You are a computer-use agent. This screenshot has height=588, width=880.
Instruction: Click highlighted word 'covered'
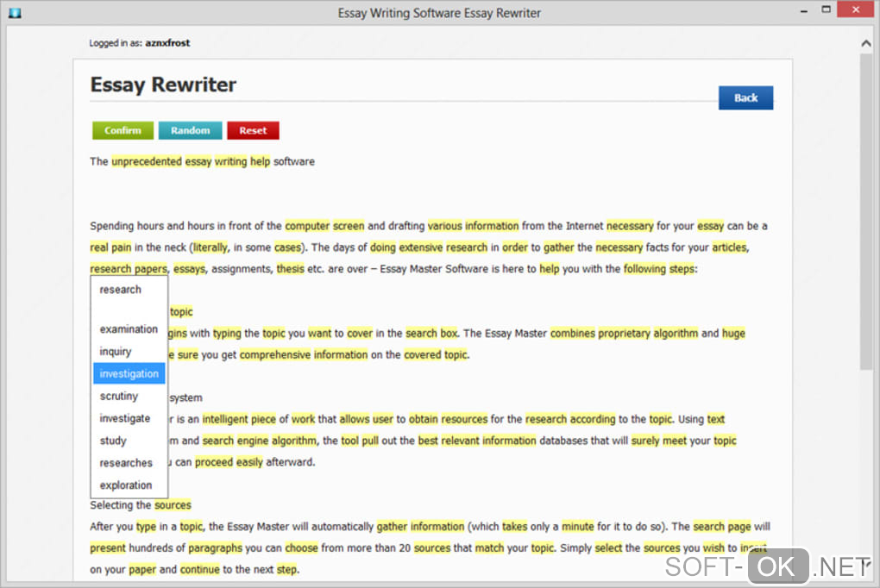423,354
